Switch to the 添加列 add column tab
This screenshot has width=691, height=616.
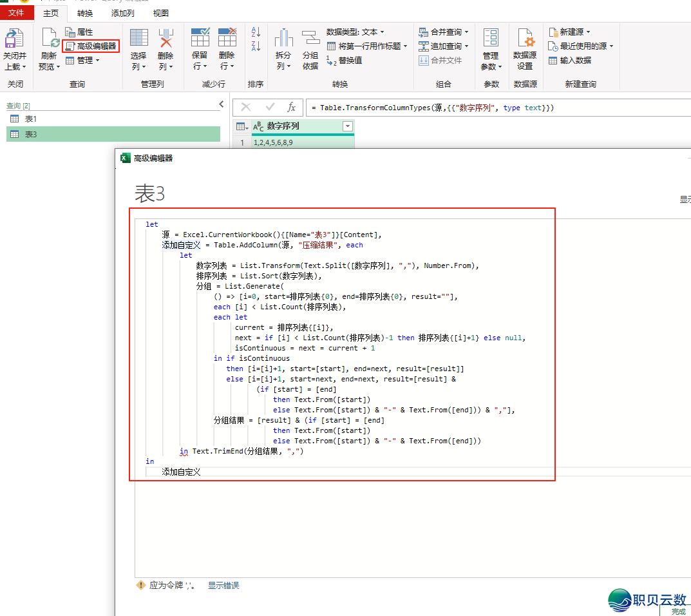click(x=122, y=14)
